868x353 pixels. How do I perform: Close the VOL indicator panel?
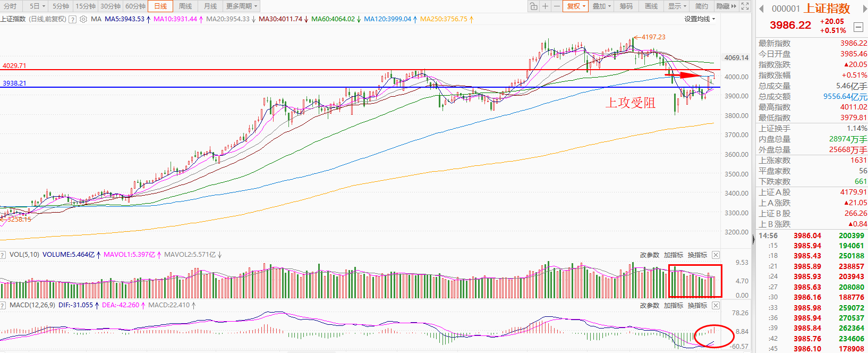click(716, 255)
